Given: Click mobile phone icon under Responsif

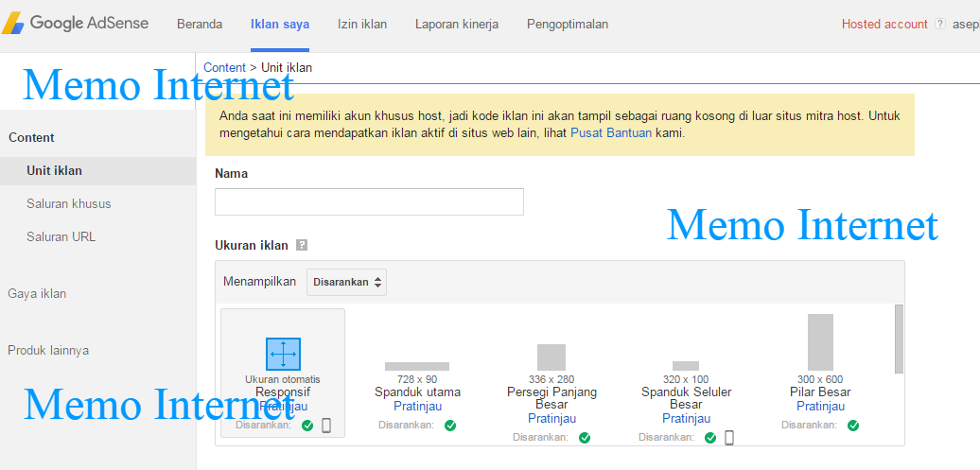Looking at the screenshot, I should click(x=326, y=426).
